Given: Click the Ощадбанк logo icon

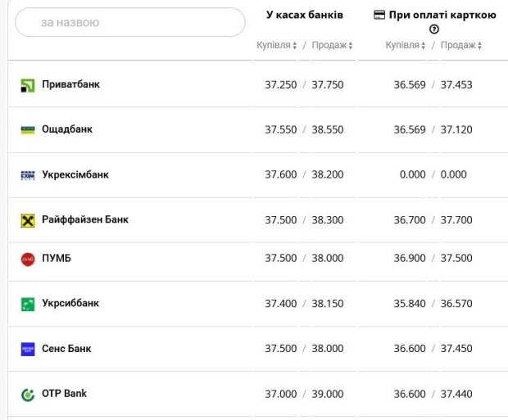Looking at the screenshot, I should [x=28, y=130].
